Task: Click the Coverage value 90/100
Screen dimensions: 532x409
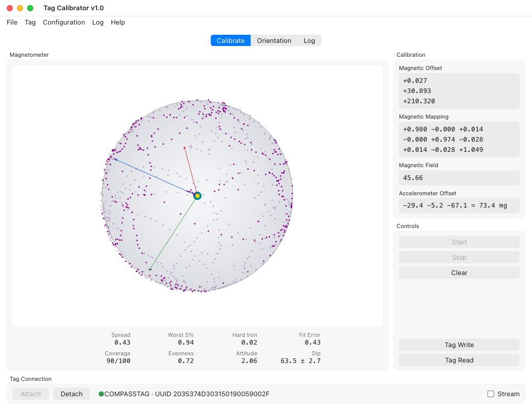Action: point(118,361)
